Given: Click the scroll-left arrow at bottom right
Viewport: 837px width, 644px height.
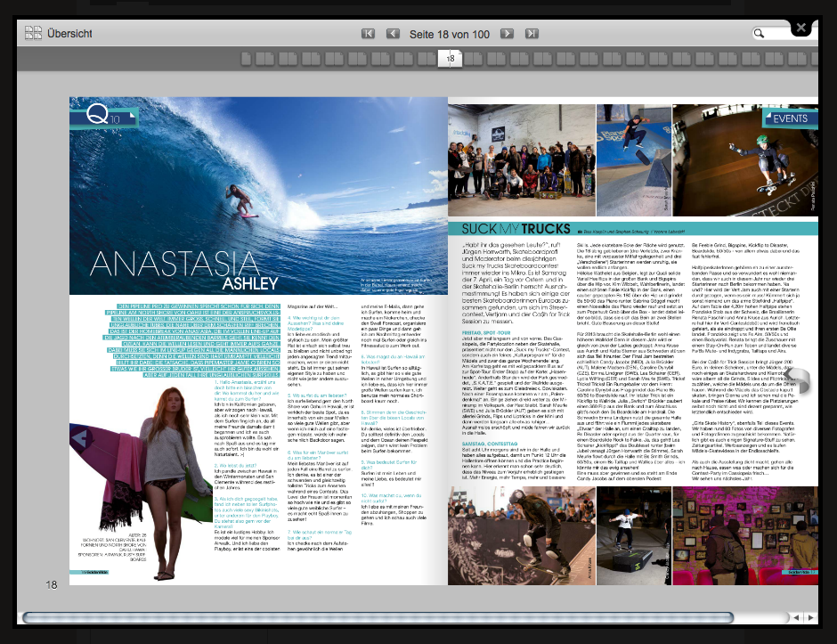Looking at the screenshot, I should [796, 618].
